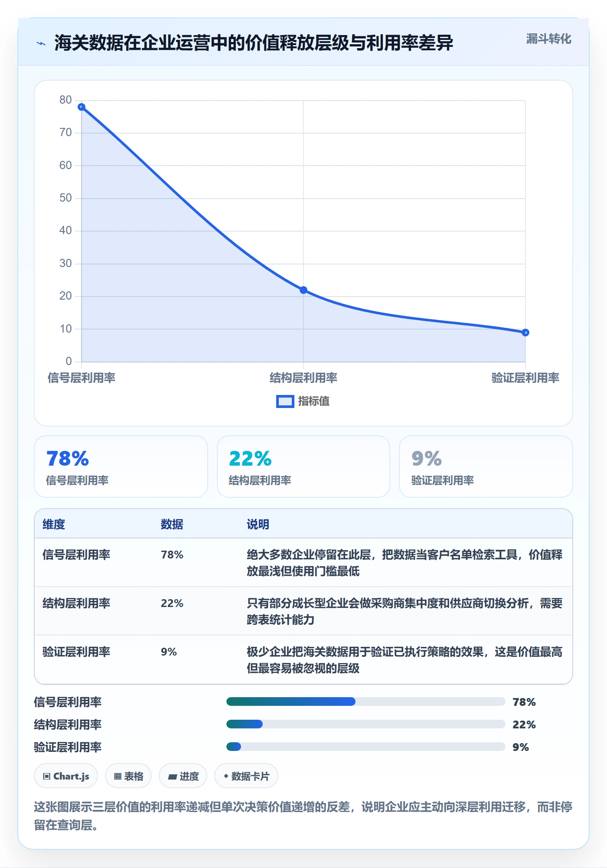Click the 结构层利用率 progress bar
Screen dimensions: 607x868
click(366, 724)
